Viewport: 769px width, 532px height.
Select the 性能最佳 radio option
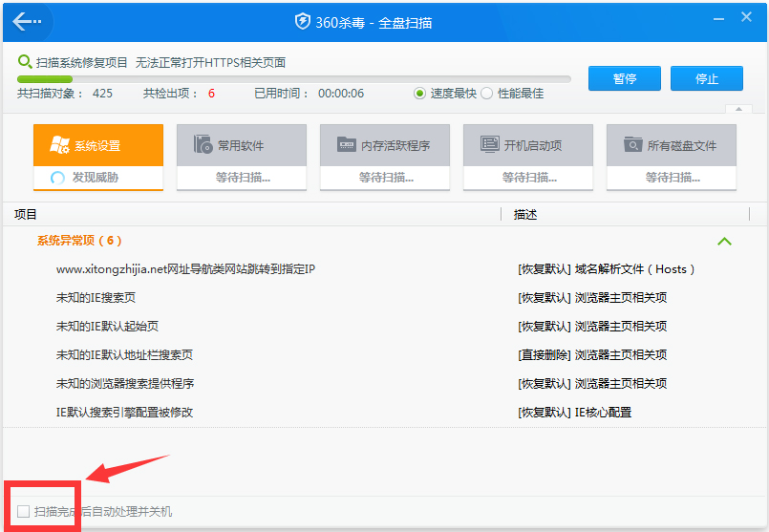(486, 94)
